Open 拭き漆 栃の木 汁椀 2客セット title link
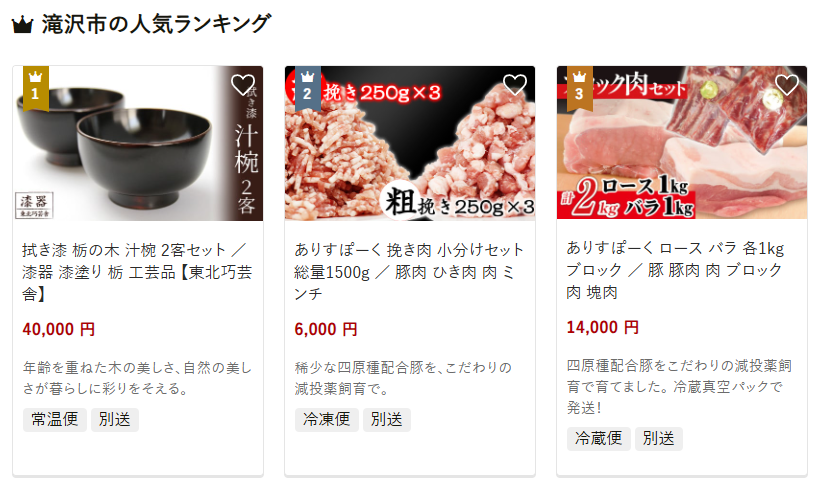This screenshot has width=816, height=485. point(137,272)
